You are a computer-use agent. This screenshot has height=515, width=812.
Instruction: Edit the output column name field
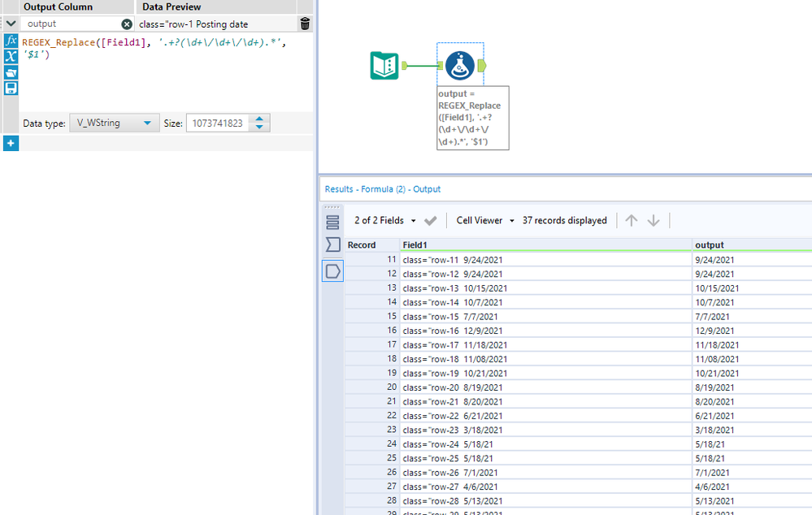click(72, 24)
